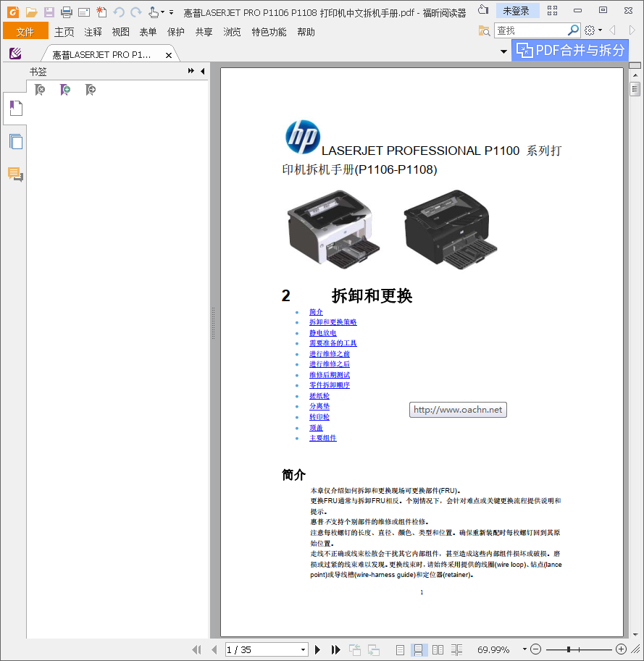This screenshot has width=644, height=661.
Task: Add a new bookmark icon
Action: click(x=65, y=89)
